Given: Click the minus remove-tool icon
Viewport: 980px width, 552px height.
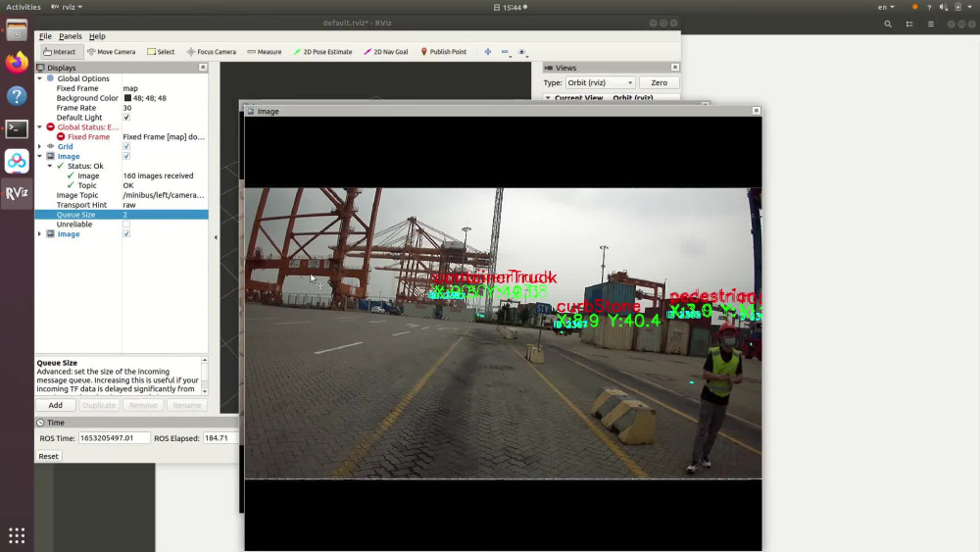Looking at the screenshot, I should point(505,52).
